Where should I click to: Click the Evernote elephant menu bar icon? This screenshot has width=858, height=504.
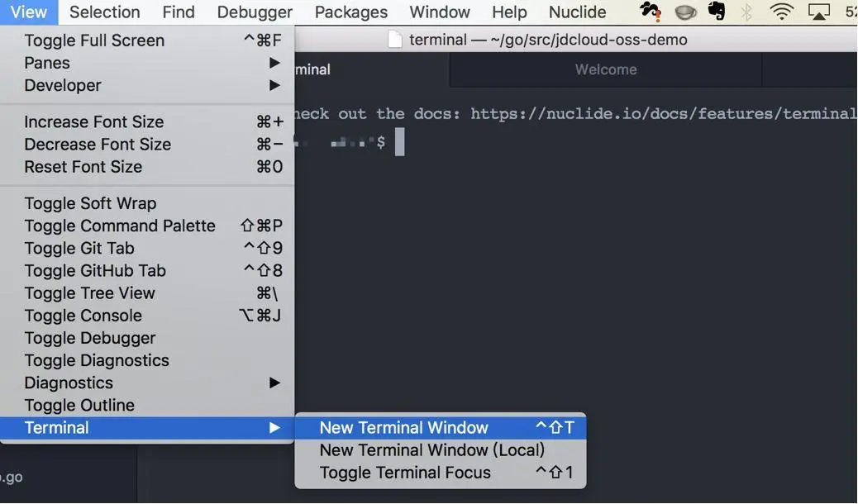coord(717,11)
